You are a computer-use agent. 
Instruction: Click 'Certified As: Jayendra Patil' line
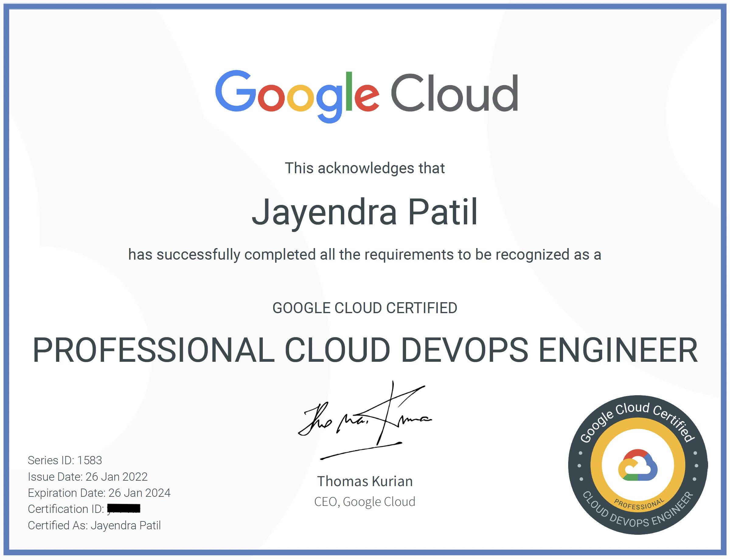94,525
